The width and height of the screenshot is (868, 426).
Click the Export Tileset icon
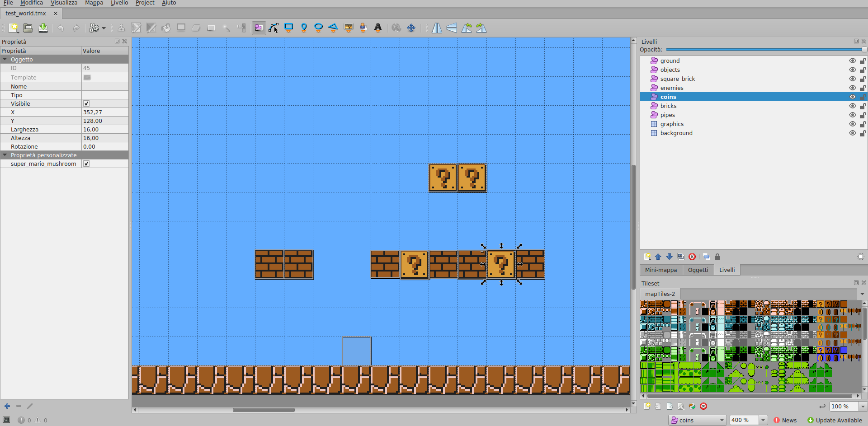[670, 406]
